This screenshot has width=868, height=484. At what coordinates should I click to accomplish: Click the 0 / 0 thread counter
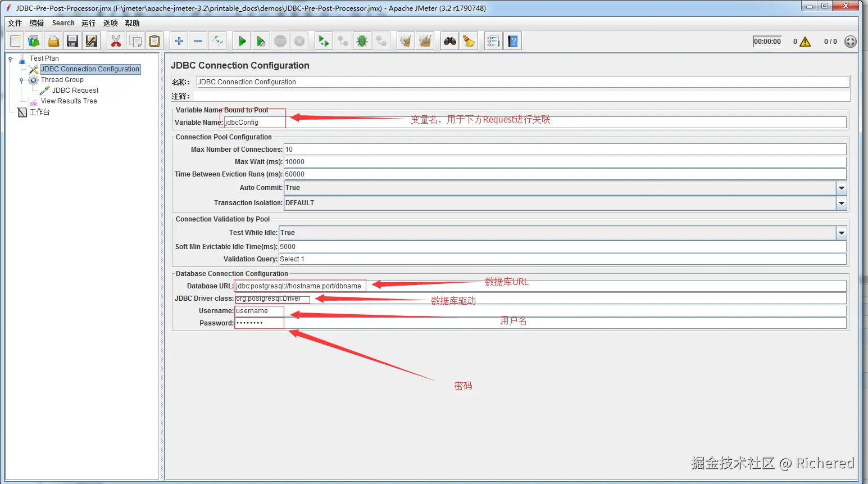[830, 42]
